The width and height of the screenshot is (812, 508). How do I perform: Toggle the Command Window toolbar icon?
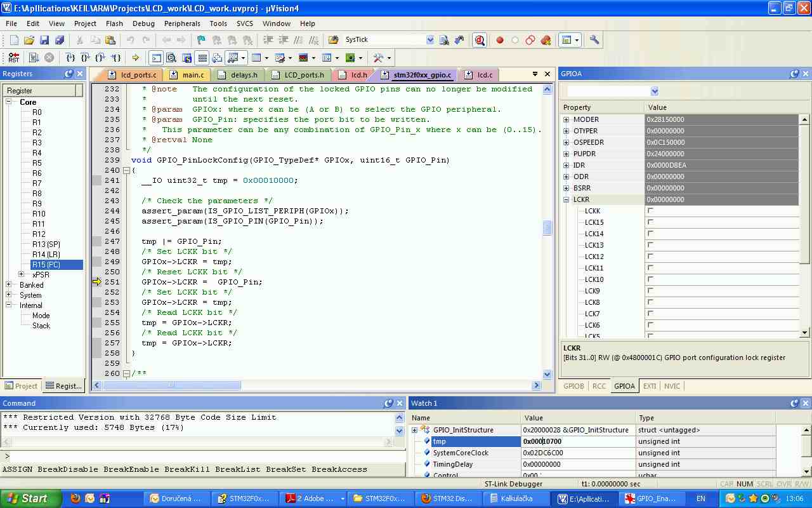click(155, 58)
